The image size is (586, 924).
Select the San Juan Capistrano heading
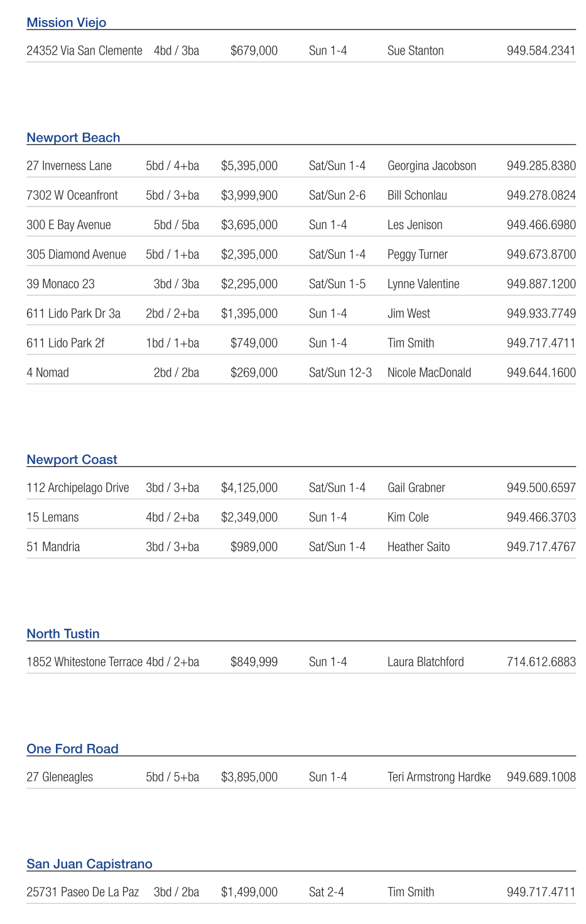[x=89, y=864]
